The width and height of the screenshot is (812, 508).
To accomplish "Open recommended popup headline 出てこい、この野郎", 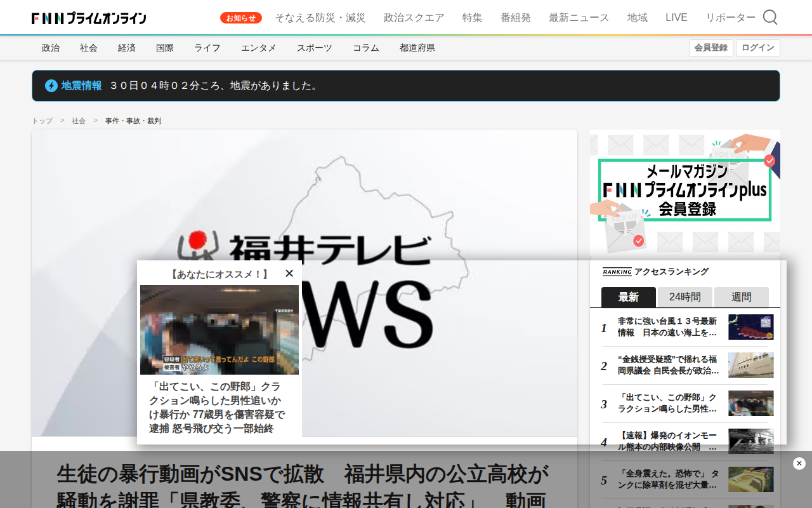I will [x=217, y=408].
